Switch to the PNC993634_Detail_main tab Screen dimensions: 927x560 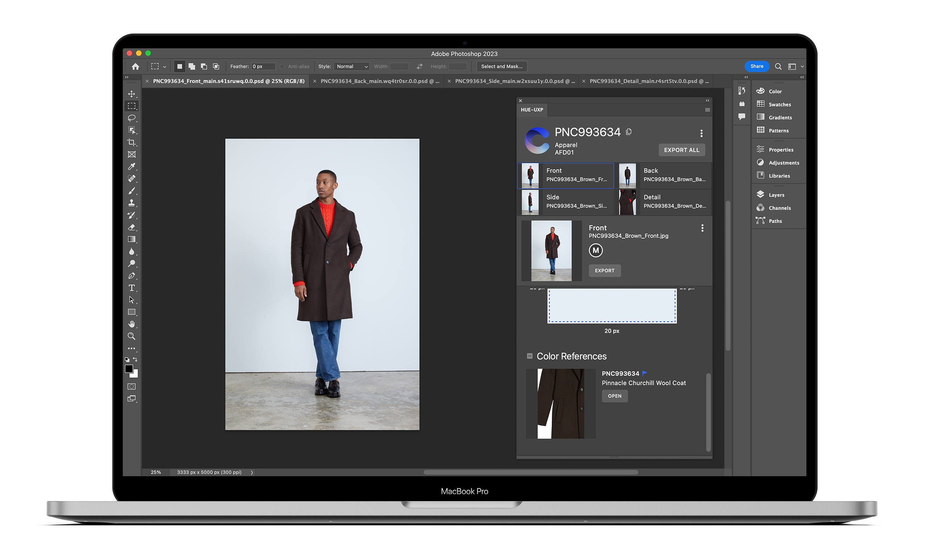650,81
